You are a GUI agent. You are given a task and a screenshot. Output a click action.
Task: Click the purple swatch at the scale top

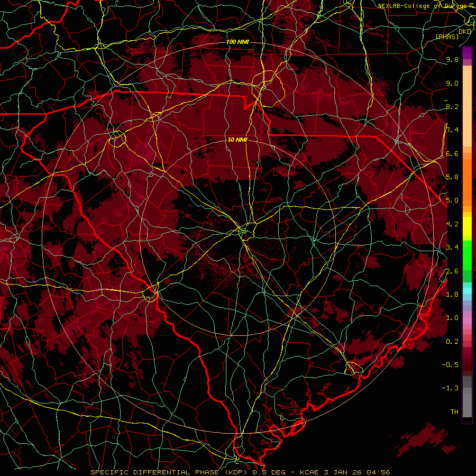click(x=467, y=53)
